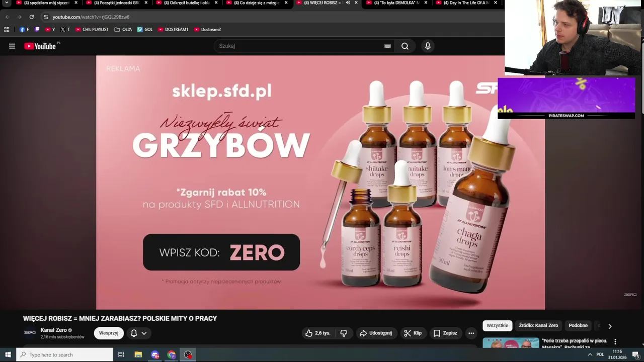Open the taskbar clock showing 11:16
The width and height of the screenshot is (644, 362).
(x=617, y=355)
